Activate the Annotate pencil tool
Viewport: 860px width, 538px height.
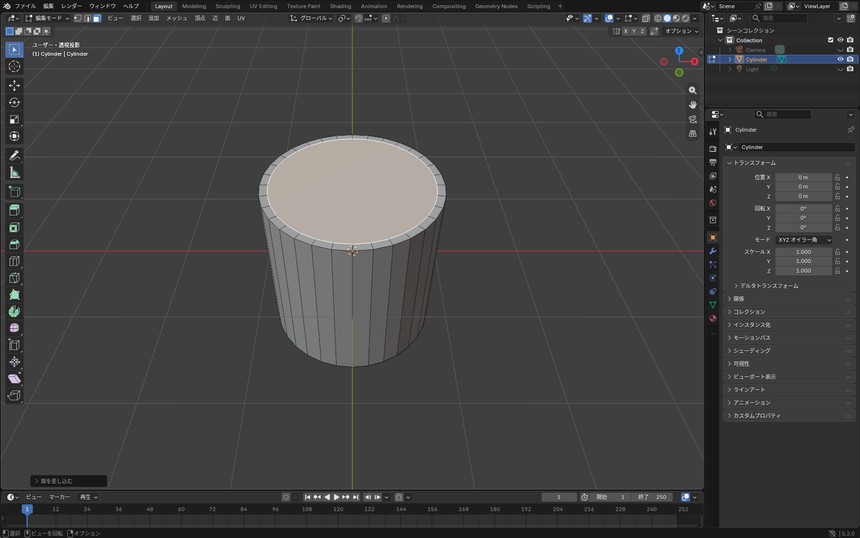coord(14,156)
